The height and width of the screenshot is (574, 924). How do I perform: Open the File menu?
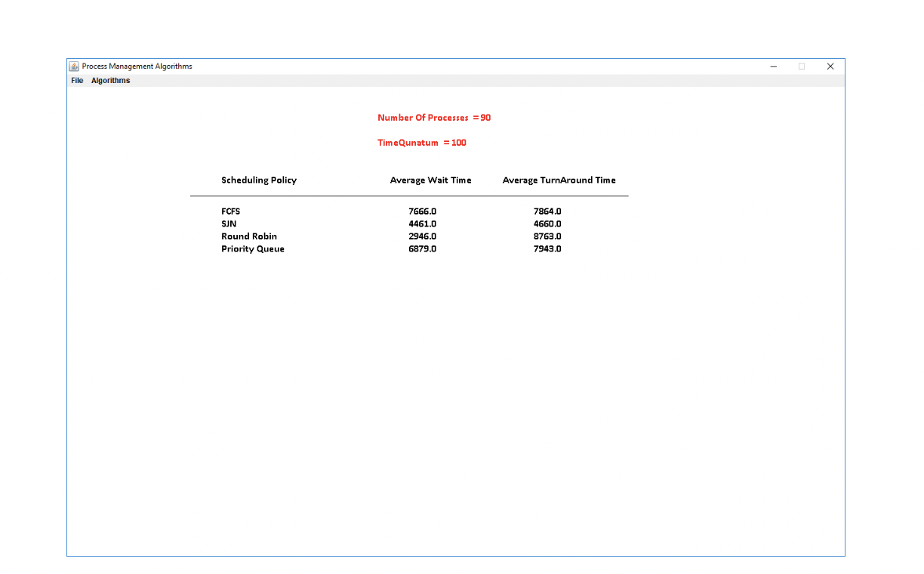77,81
